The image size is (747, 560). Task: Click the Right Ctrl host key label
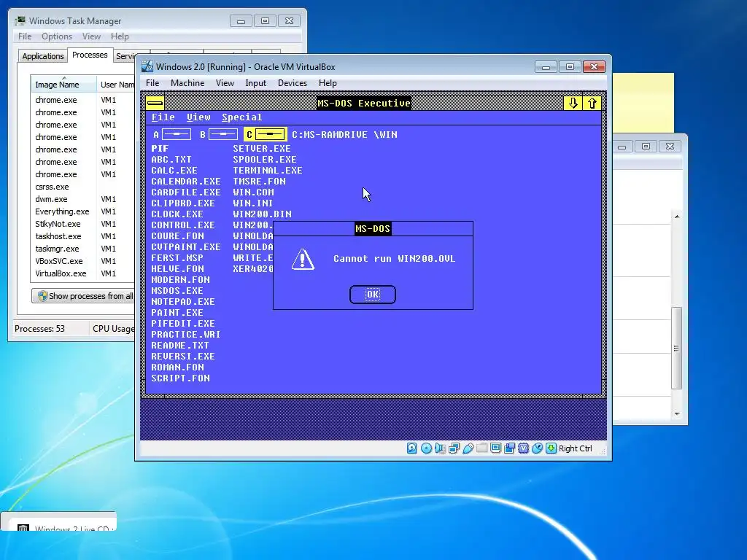575,448
